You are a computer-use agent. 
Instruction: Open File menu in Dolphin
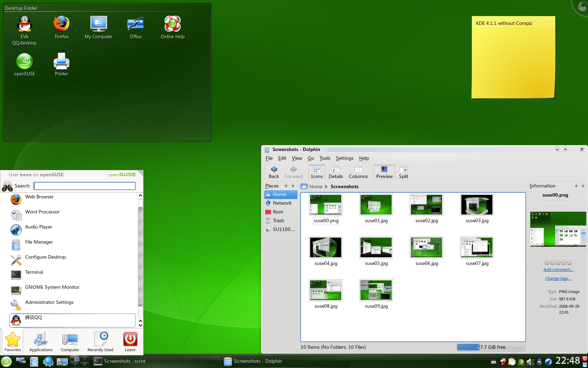pyautogui.click(x=269, y=158)
